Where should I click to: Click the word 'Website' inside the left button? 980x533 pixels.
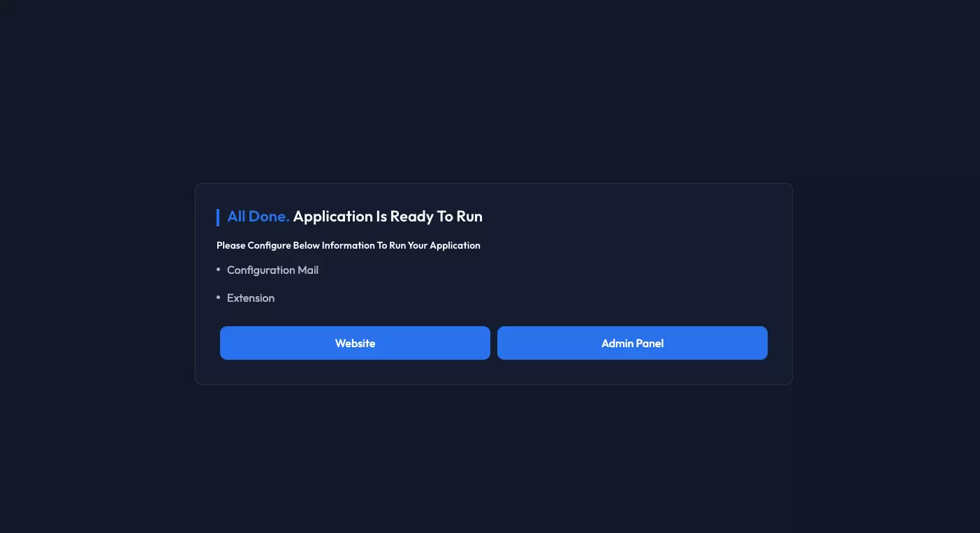coord(355,343)
